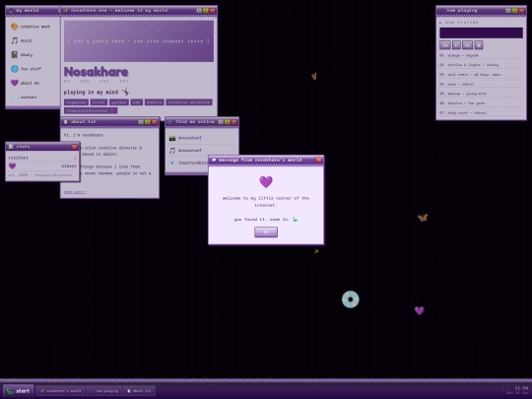Select track 05 in the playlist
Viewport: 532px width, 399px height.
[481, 94]
